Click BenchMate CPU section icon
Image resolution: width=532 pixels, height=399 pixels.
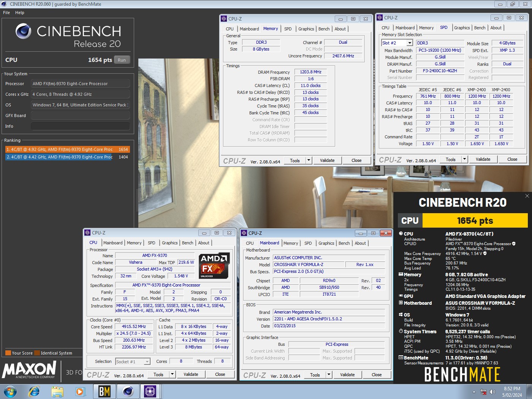tap(401, 234)
